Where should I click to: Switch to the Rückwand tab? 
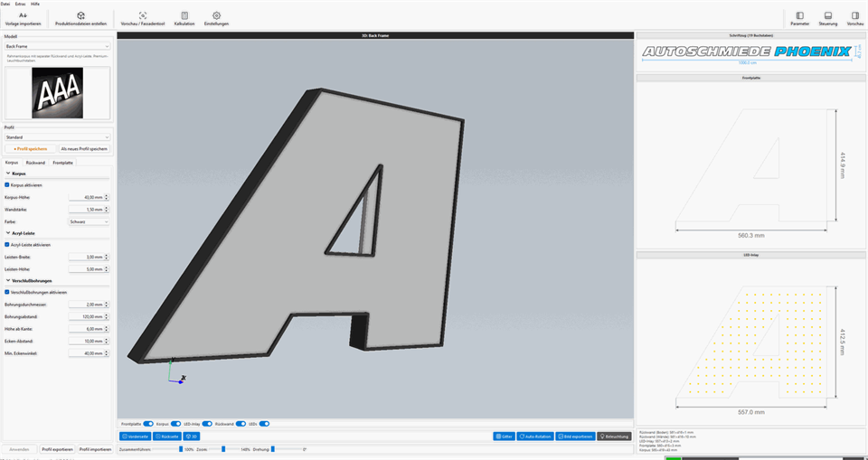coord(35,163)
